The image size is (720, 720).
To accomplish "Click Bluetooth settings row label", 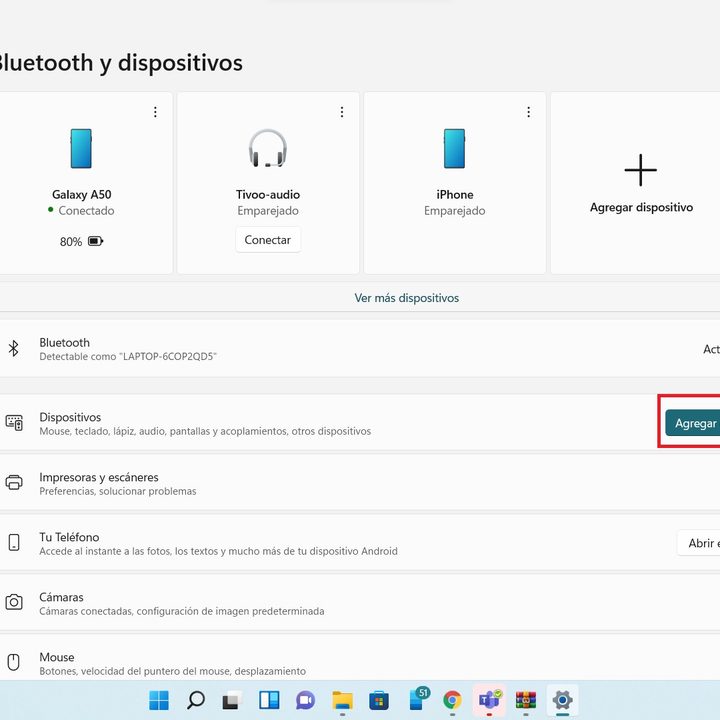I will pos(64,343).
